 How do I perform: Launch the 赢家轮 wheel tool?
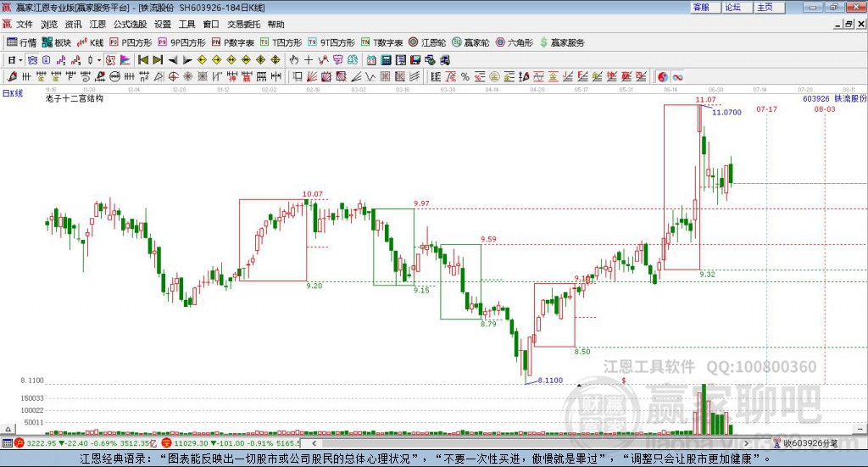tap(470, 42)
